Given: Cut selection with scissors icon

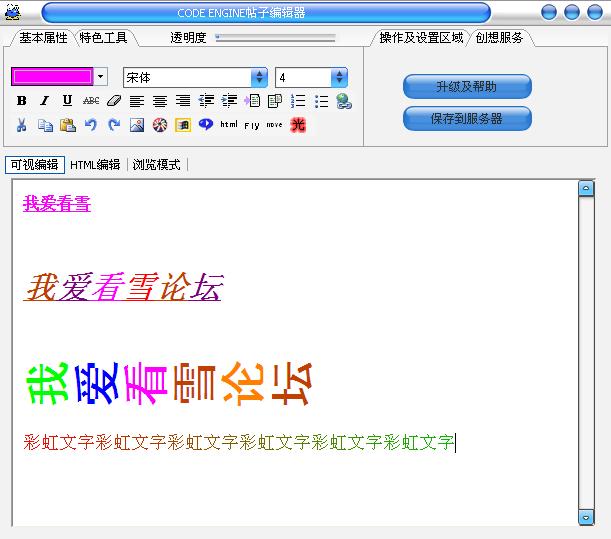Looking at the screenshot, I should [21, 125].
